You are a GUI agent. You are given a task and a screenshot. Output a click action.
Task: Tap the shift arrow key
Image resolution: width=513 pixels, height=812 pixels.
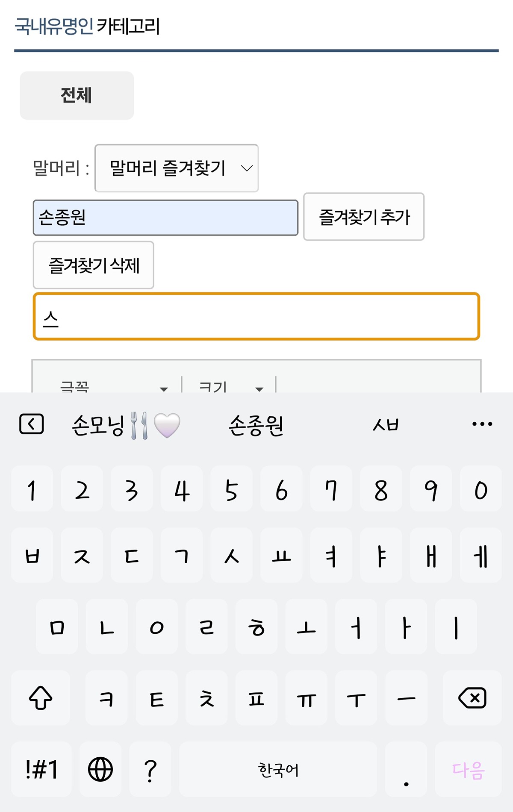(41, 698)
